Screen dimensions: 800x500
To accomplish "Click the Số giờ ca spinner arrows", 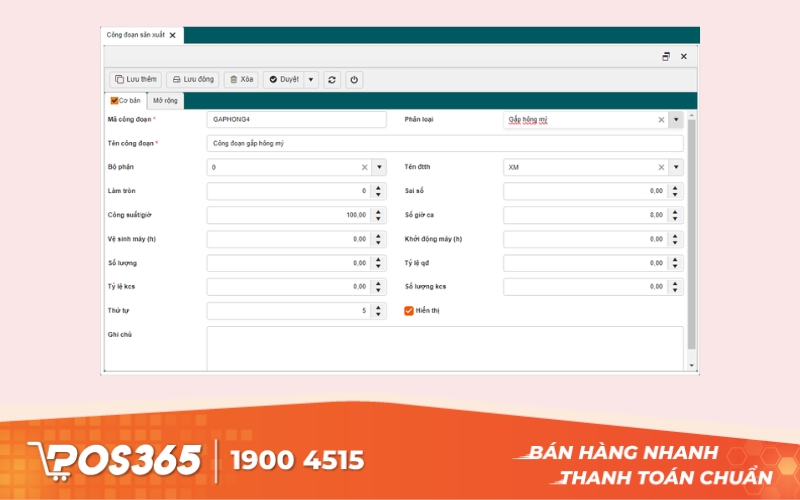I will click(x=675, y=215).
